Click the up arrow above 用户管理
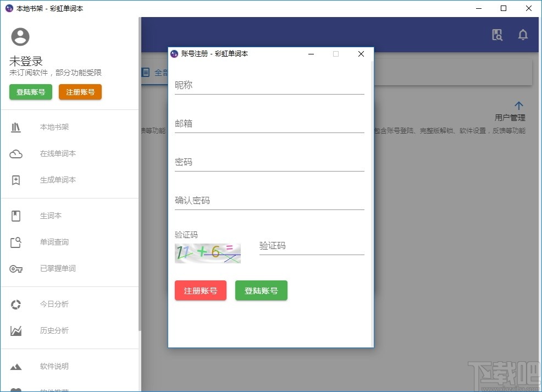Image resolution: width=542 pixels, height=392 pixels. point(518,106)
